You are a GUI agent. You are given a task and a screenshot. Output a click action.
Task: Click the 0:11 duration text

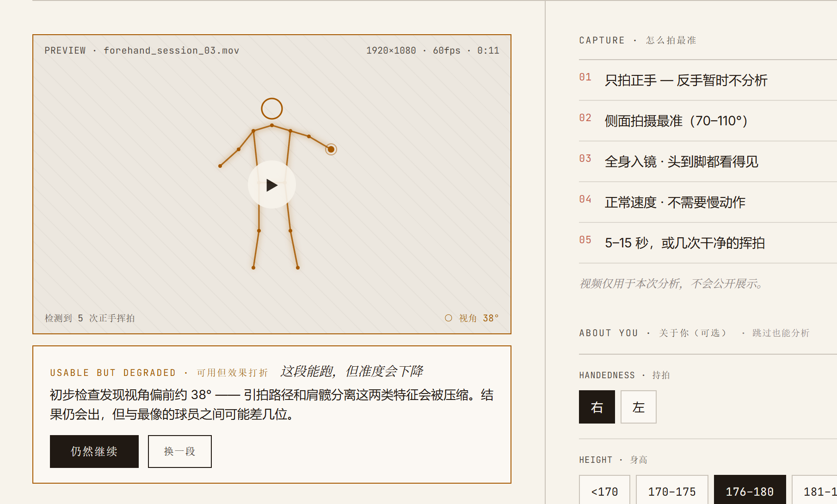(x=488, y=50)
